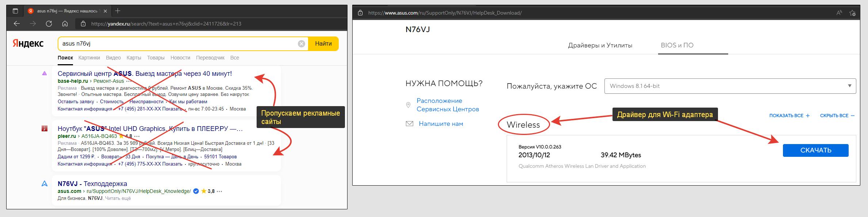Add ASUS page to favorites star icon
The image size is (868, 217).
tap(852, 13)
